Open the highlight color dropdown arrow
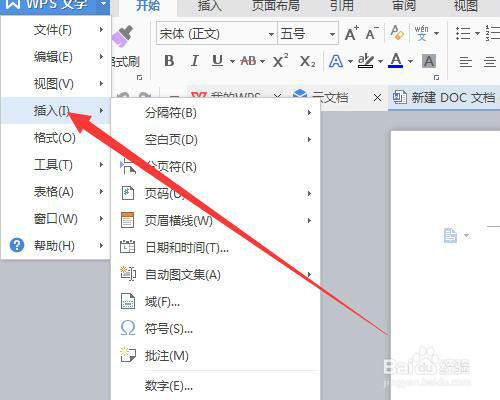Viewport: 500px width, 400px height. [380, 61]
